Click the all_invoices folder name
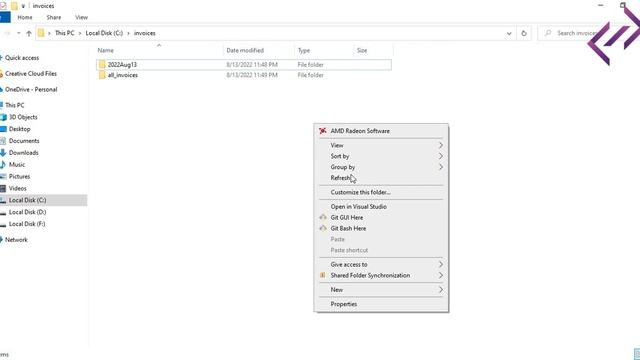The width and height of the screenshot is (640, 360). [122, 75]
